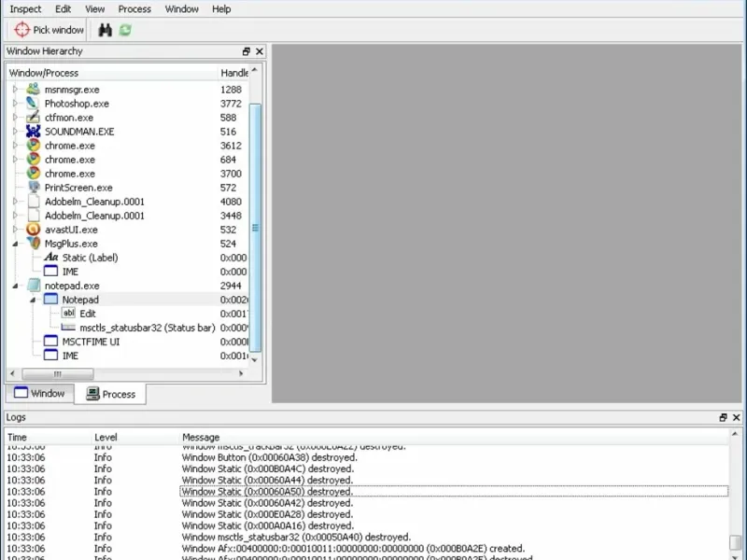Click the MsgPlus.exe icon
This screenshot has width=747, height=560.
[x=33, y=244]
